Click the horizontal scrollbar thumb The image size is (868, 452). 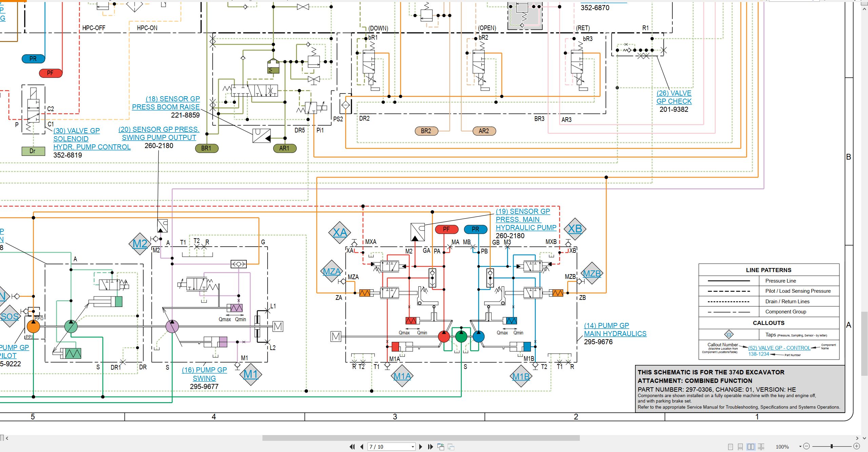pos(421,438)
